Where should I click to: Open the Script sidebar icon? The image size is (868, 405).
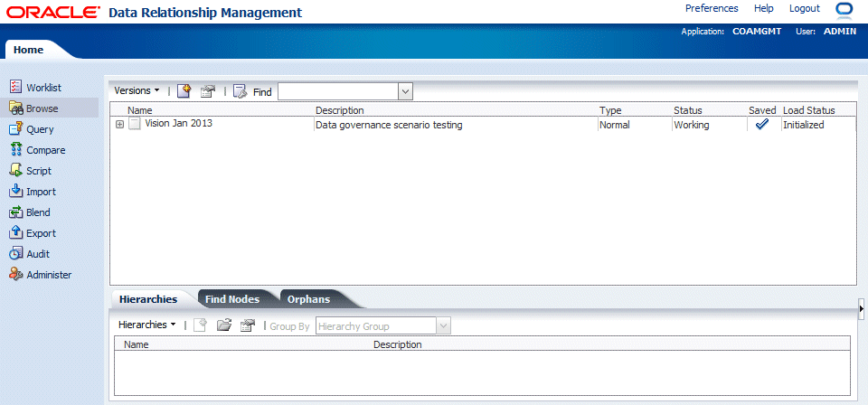(x=16, y=171)
